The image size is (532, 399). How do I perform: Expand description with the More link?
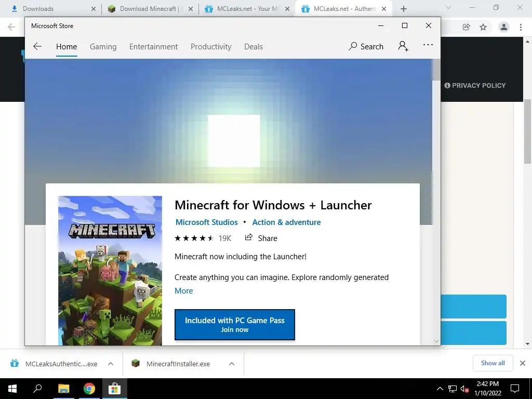[x=183, y=291]
